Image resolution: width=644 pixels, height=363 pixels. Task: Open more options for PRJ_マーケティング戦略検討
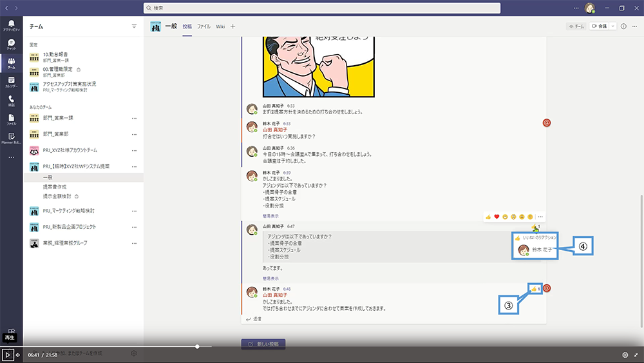[134, 211]
